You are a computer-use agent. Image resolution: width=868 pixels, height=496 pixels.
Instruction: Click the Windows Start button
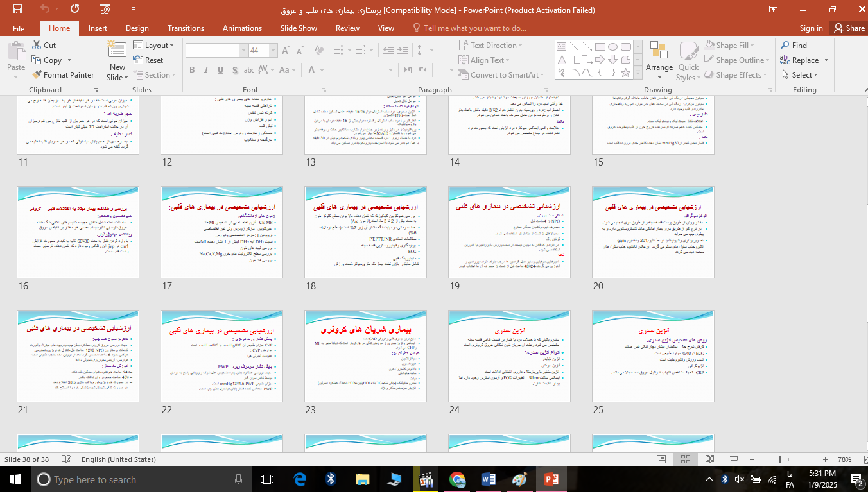[15, 479]
